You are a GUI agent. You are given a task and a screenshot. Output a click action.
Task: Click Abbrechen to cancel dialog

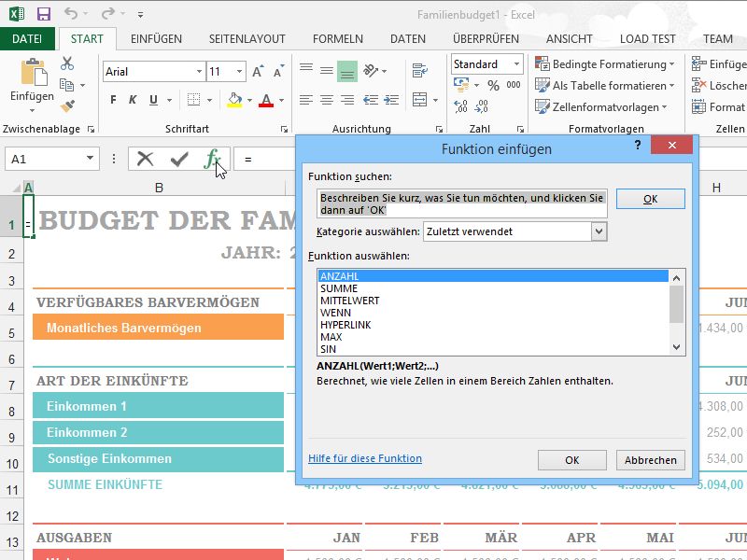coord(650,460)
